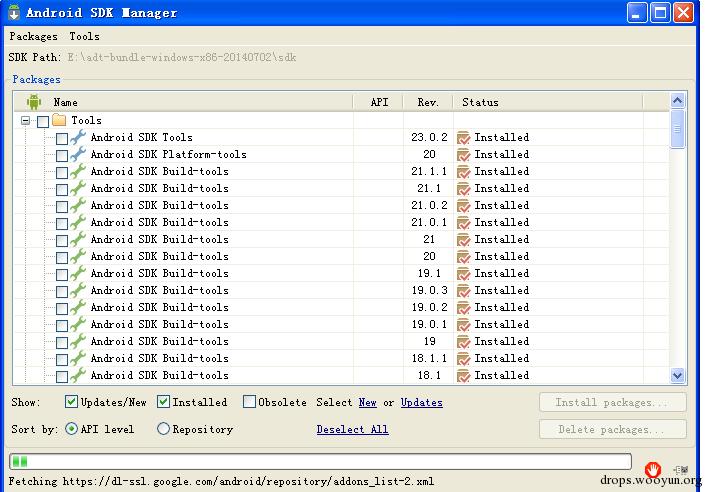The image size is (706, 492).
Task: Click the green wrench icon of Build-tools 20
Action: tap(78, 256)
